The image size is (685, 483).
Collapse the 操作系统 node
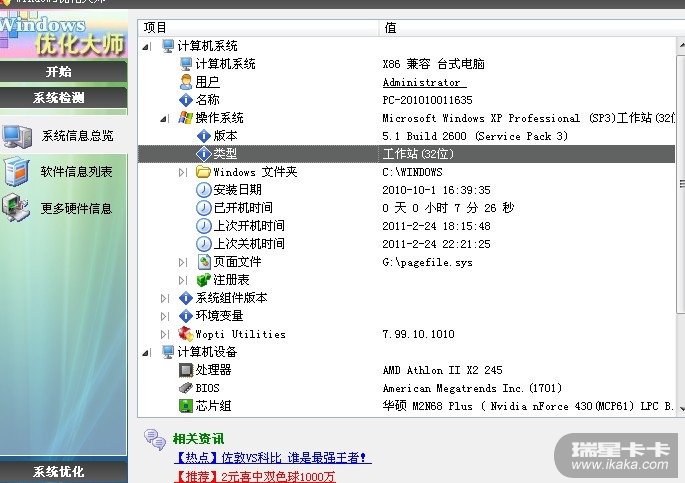[164, 118]
